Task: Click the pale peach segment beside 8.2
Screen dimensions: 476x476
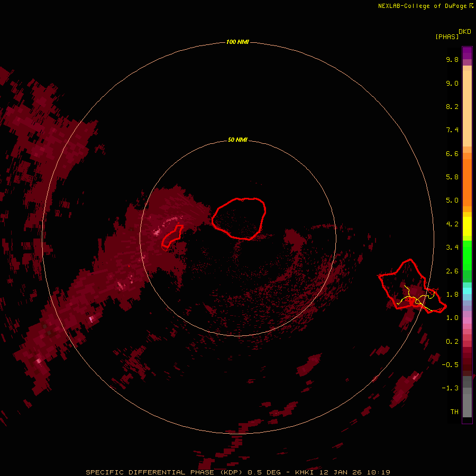Action: coord(467,108)
